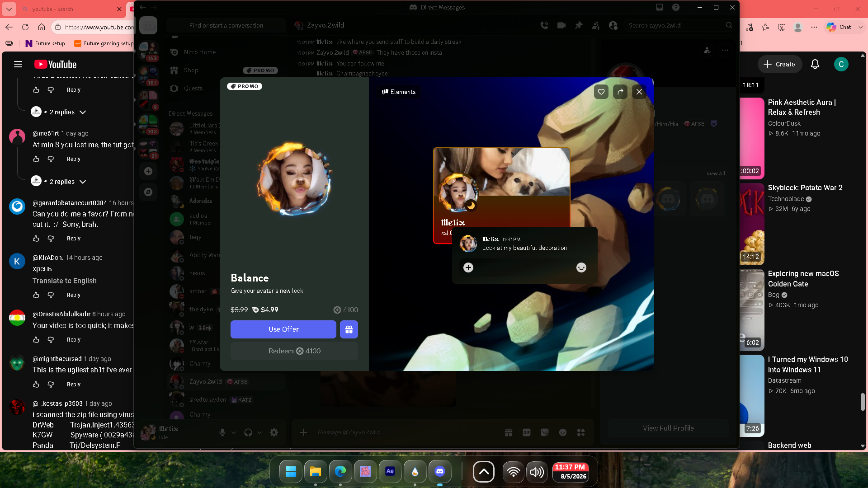Screen dimensions: 868x488
Task: Open emoji picker in preview message
Action: 581,267
